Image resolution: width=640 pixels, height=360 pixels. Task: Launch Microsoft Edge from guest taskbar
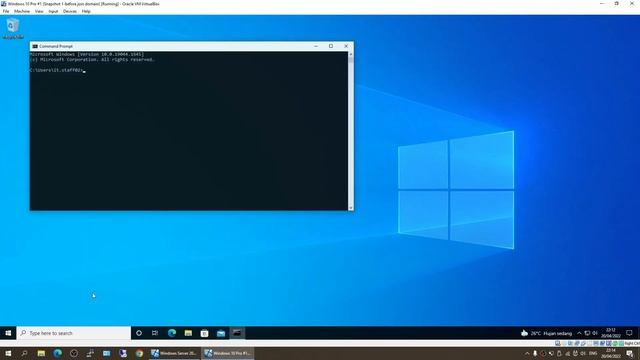(172, 333)
